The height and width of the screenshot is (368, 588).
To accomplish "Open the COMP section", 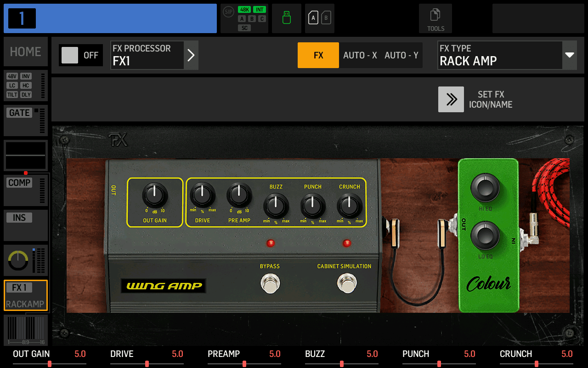I will 26,190.
